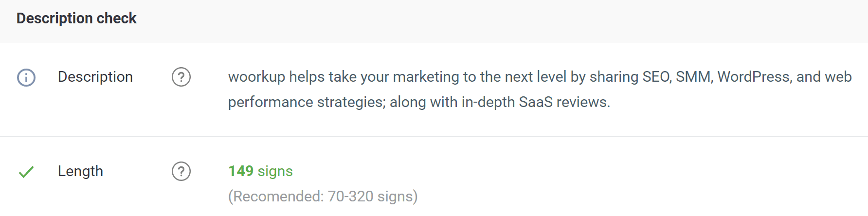Click the green checkmark beside Length
The image size is (868, 216).
[x=26, y=172]
